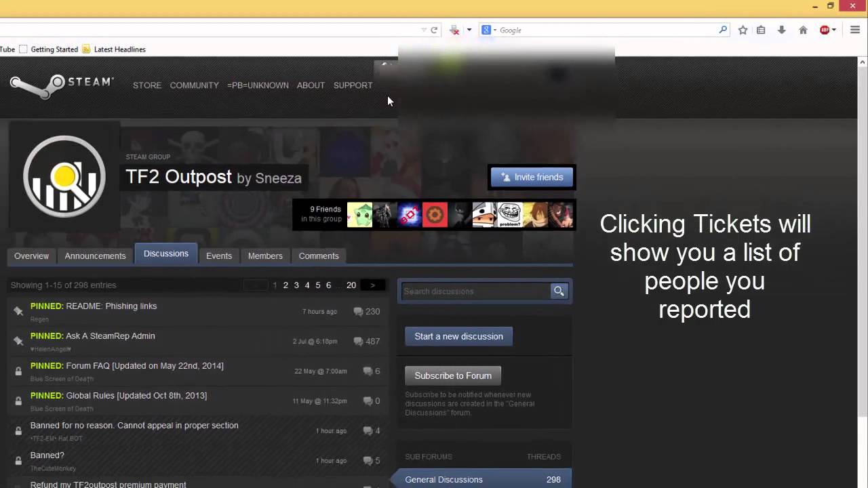This screenshot has width=868, height=488.
Task: Open the Firefox hamburger menu
Action: 855,30
